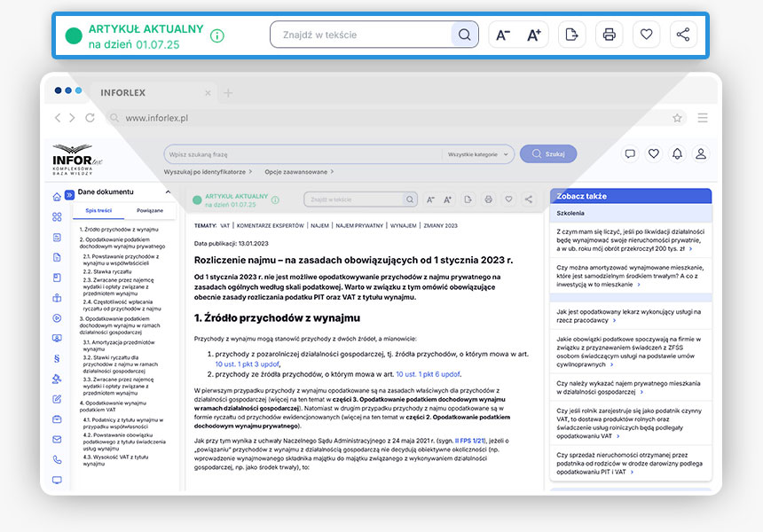Open the envelope icon in the left sidebar
763x532 pixels.
point(57,440)
